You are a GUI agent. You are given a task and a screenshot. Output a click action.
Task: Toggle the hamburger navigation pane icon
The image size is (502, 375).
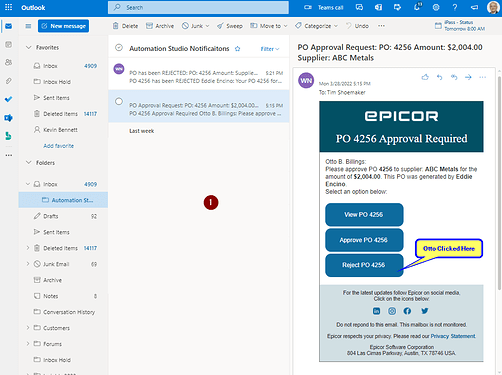click(x=28, y=26)
